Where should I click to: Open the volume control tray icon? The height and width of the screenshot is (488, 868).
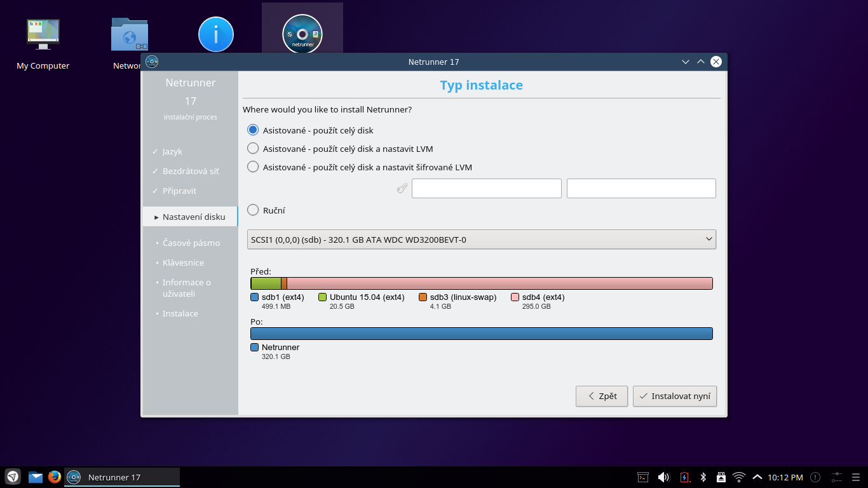tap(663, 477)
